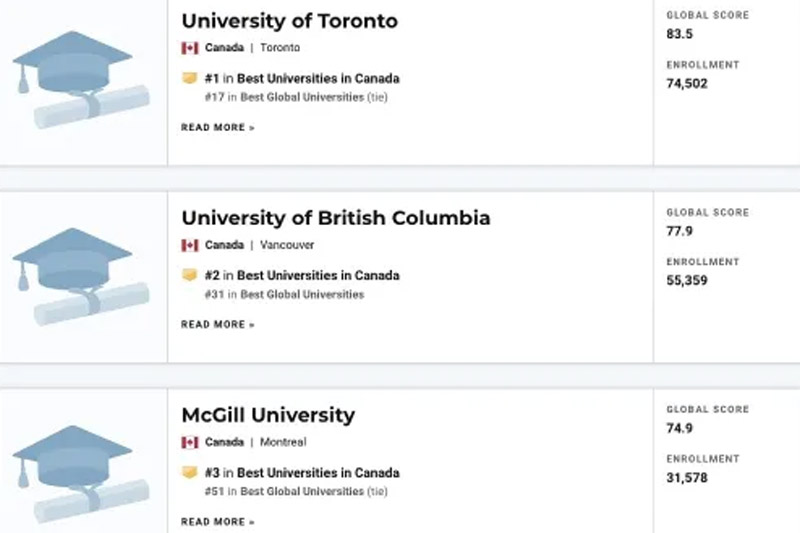Click the gold badge icon next to #2 ranking
The width and height of the screenshot is (800, 533).
point(189,275)
